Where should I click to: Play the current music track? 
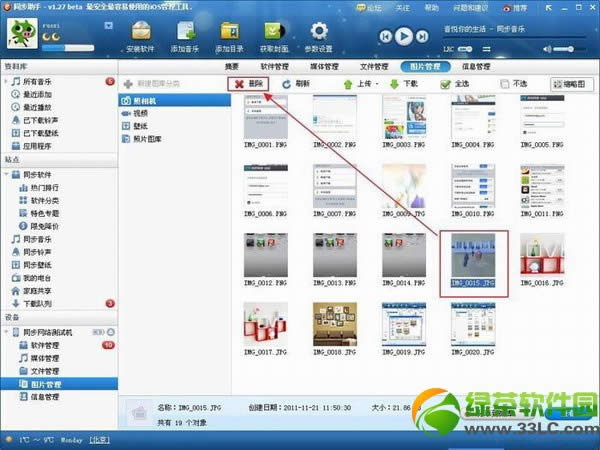pyautogui.click(x=404, y=36)
